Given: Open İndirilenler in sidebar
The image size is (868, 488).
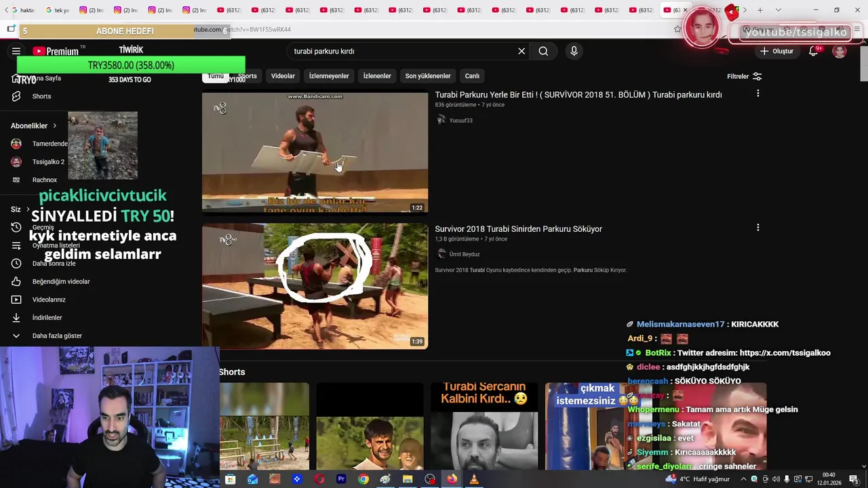Looking at the screenshot, I should (47, 318).
